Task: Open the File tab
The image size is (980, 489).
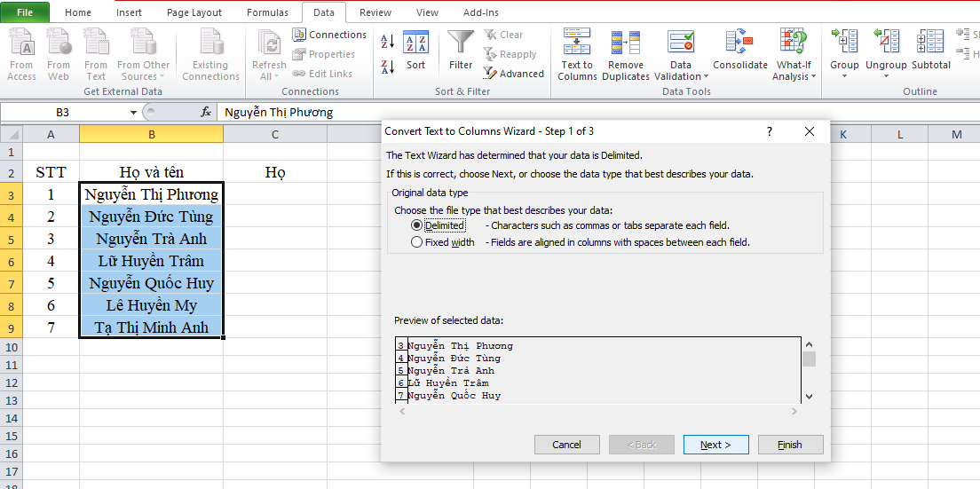Action: (x=25, y=12)
